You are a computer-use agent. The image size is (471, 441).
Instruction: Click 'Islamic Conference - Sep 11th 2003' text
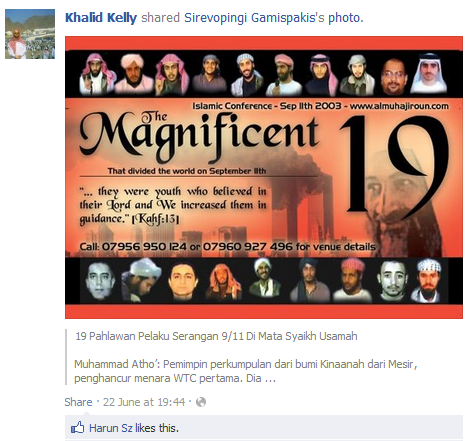267,106
